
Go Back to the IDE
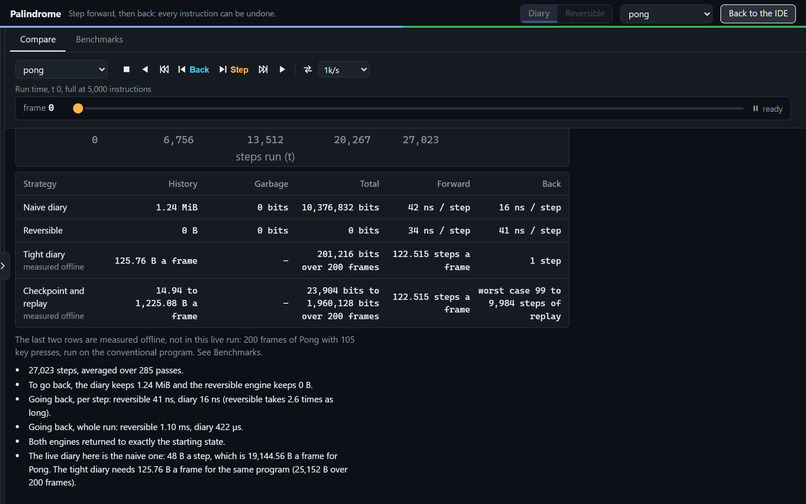coord(758,13)
